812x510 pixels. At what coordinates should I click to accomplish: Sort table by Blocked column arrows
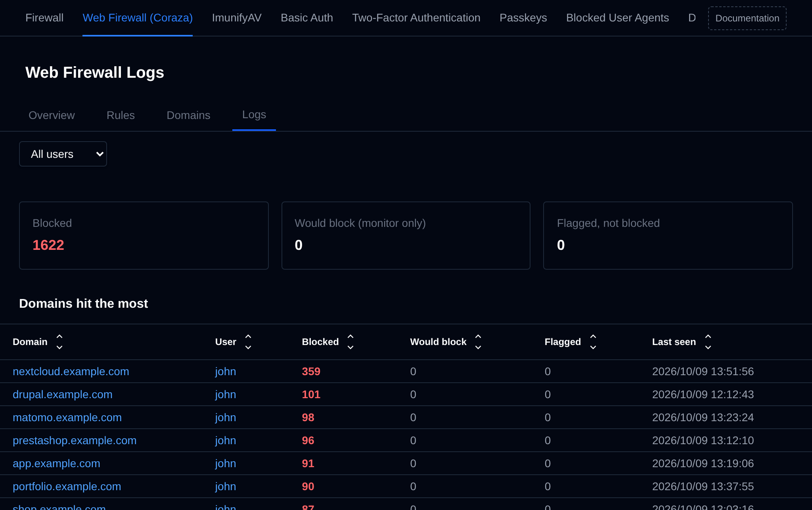click(x=350, y=342)
